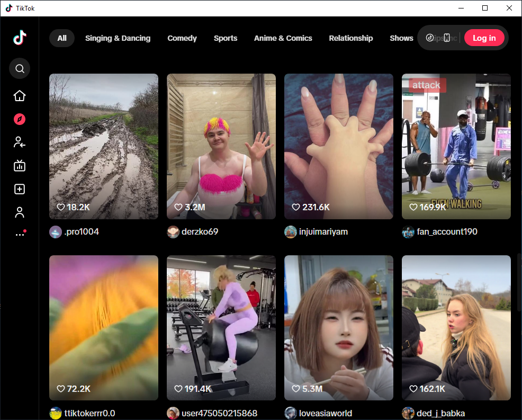The height and width of the screenshot is (420, 522).
Task: Open the muddy road video thumbnail
Action: pyautogui.click(x=103, y=146)
